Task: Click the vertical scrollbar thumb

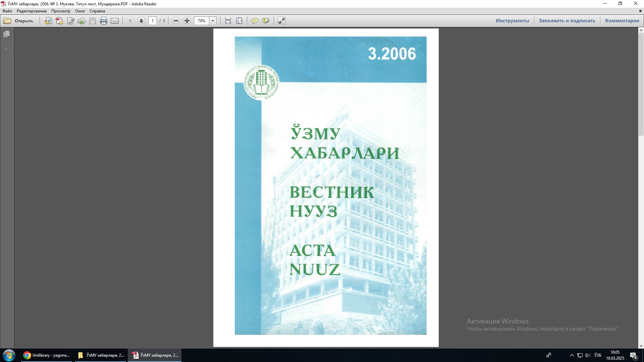Action: [x=641, y=84]
